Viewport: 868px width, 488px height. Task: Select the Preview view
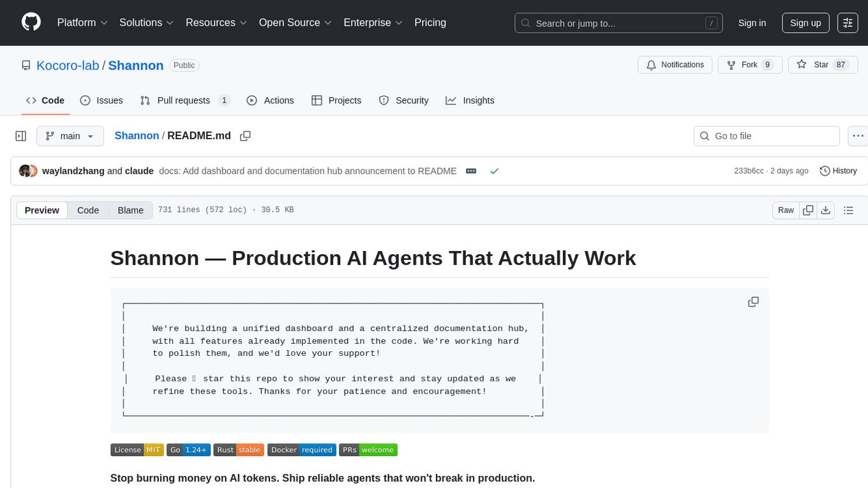(42, 210)
